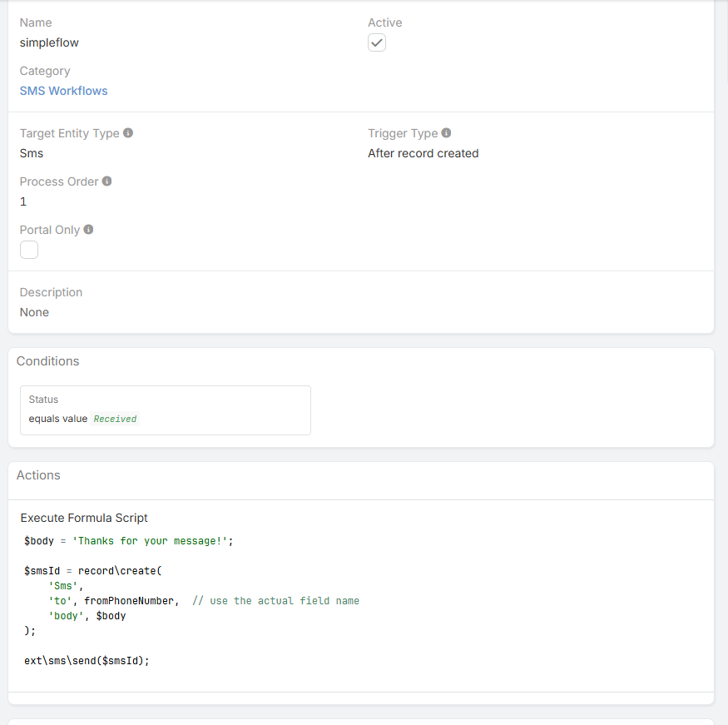Click the 'use the actual field name' comment
The height and width of the screenshot is (725, 728).
(x=275, y=601)
